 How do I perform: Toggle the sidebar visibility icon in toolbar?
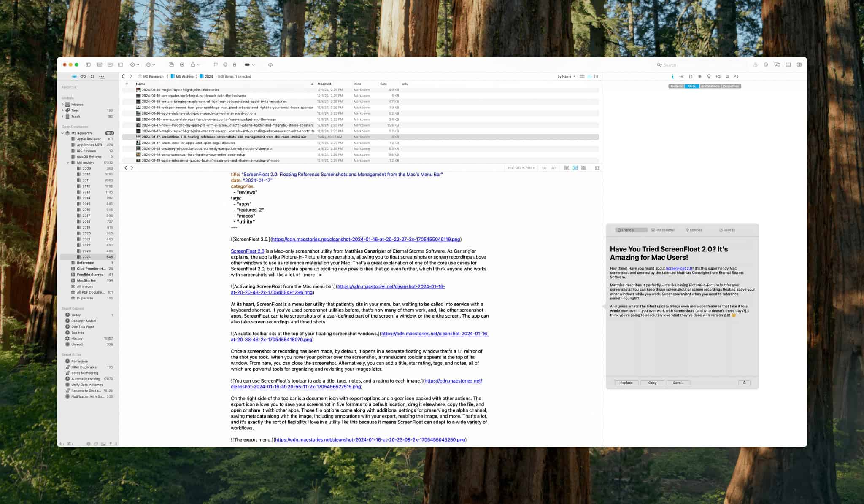(88, 65)
